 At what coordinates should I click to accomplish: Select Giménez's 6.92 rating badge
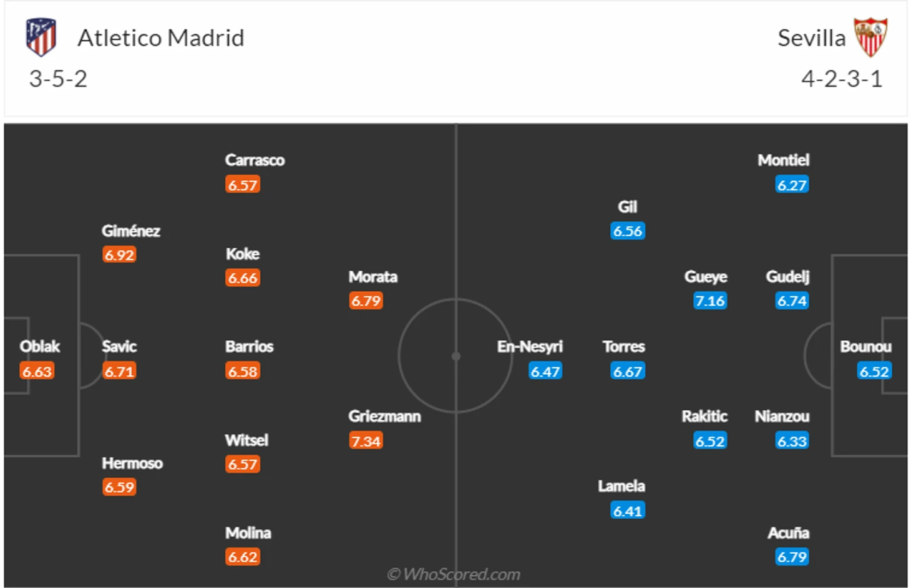click(119, 254)
